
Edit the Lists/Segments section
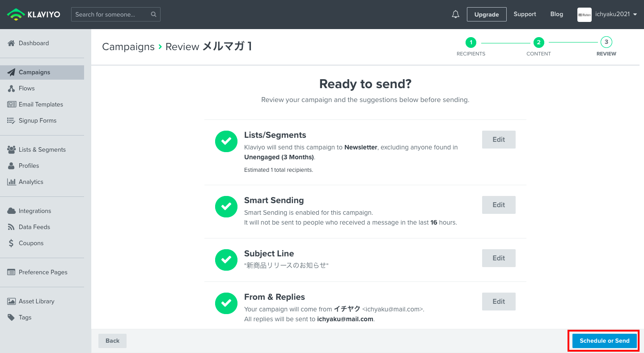[x=499, y=140]
